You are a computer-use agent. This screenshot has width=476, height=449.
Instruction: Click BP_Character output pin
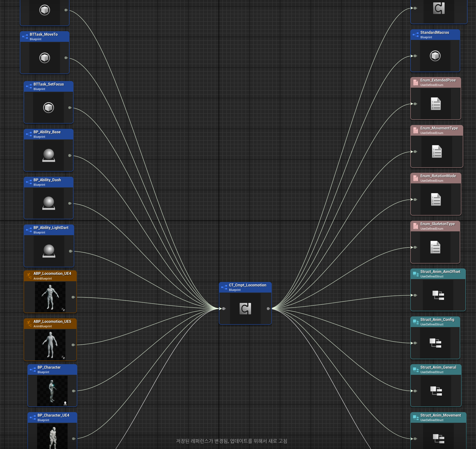[x=74, y=391]
